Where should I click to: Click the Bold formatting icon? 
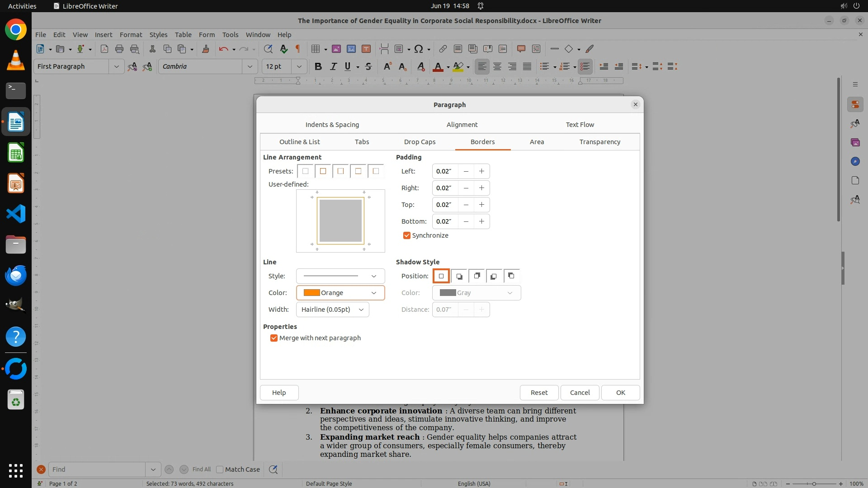[318, 66]
